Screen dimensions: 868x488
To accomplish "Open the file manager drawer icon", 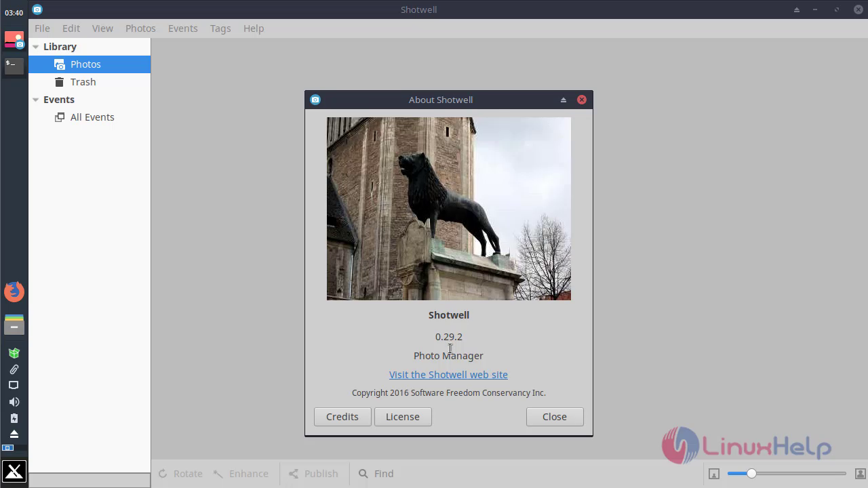I will 14,325.
